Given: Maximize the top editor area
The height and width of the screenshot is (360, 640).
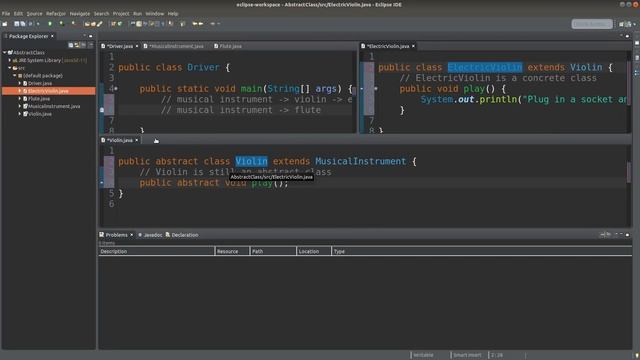Looking at the screenshot, I should [x=627, y=36].
